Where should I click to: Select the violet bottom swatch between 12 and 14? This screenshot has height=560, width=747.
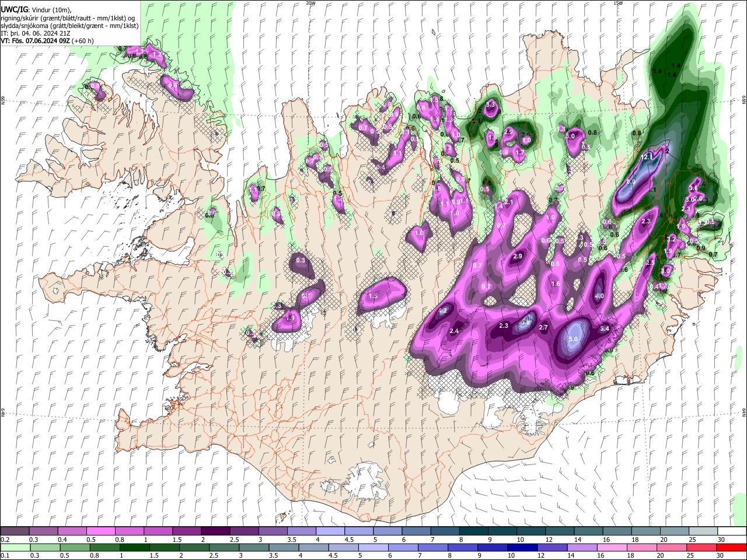coord(552,547)
